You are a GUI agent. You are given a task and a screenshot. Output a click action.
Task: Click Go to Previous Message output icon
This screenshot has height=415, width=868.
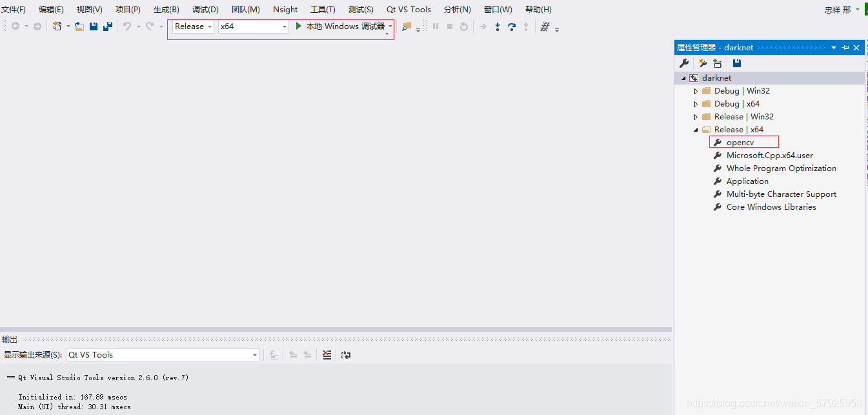pyautogui.click(x=293, y=355)
